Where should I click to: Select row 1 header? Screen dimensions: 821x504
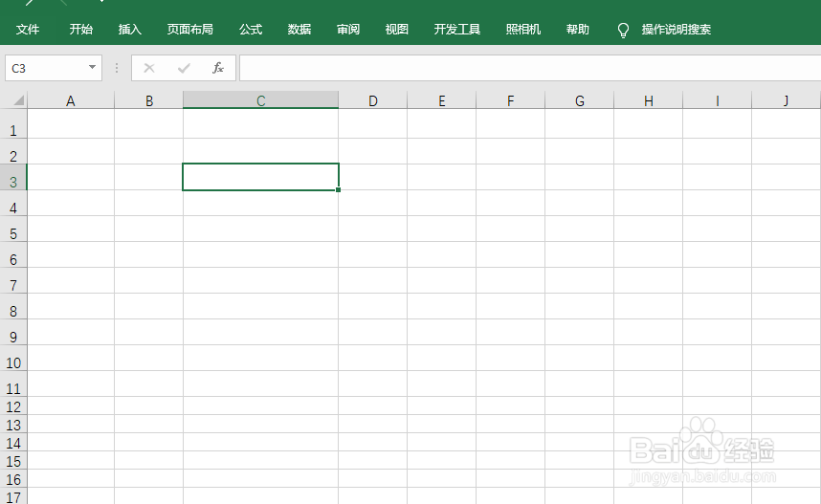13,125
